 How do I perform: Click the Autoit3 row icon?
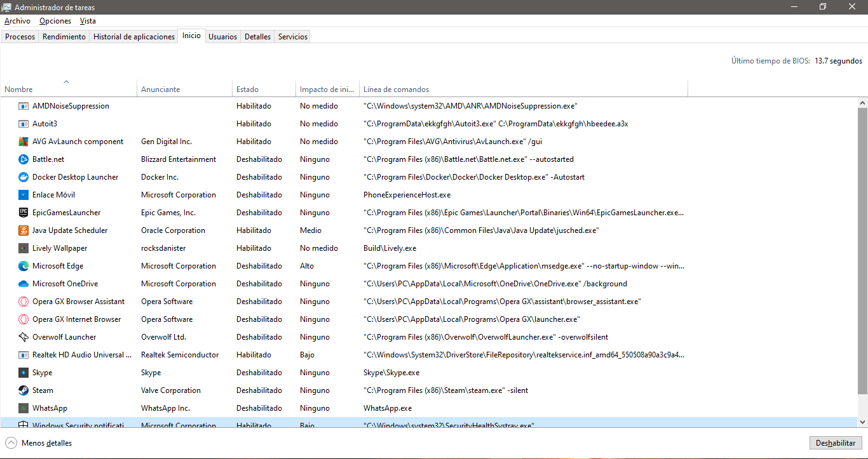tap(24, 124)
